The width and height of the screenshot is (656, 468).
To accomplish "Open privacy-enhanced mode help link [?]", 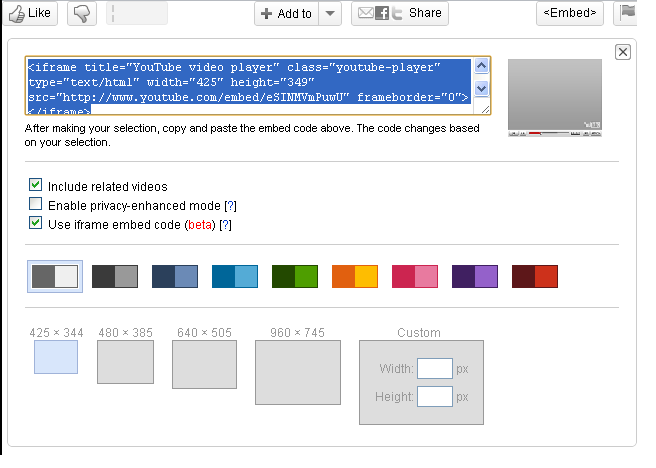I will click(231, 206).
